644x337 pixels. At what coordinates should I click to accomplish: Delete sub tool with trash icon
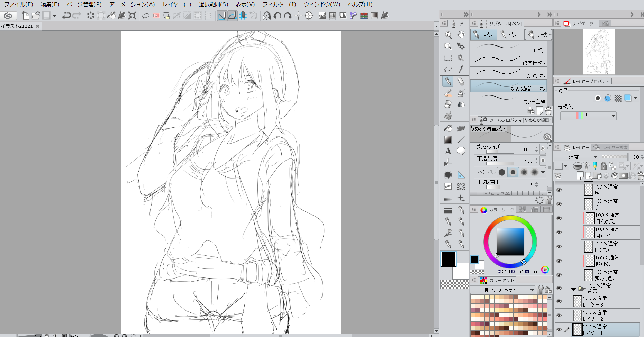point(548,111)
